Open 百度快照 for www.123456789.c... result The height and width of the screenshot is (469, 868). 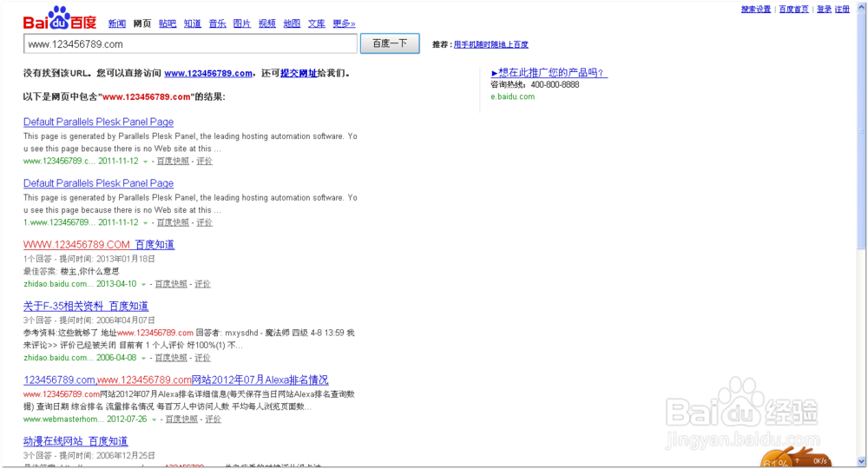tap(173, 162)
